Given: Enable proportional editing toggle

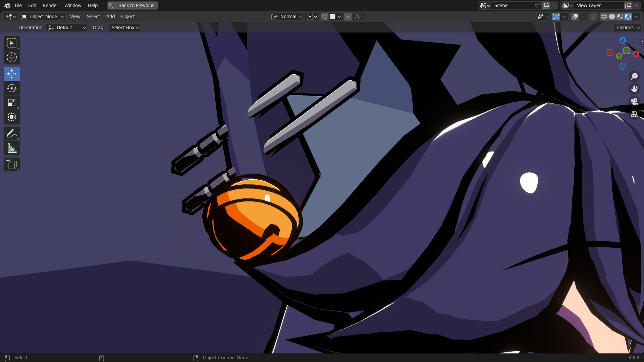Looking at the screenshot, I should point(348,16).
